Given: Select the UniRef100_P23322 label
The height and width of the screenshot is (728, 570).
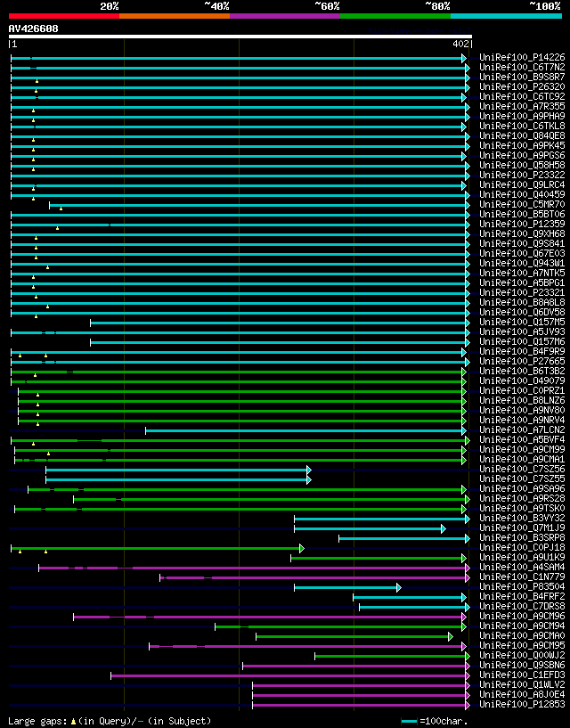Looking at the screenshot, I should pyautogui.click(x=522, y=175).
